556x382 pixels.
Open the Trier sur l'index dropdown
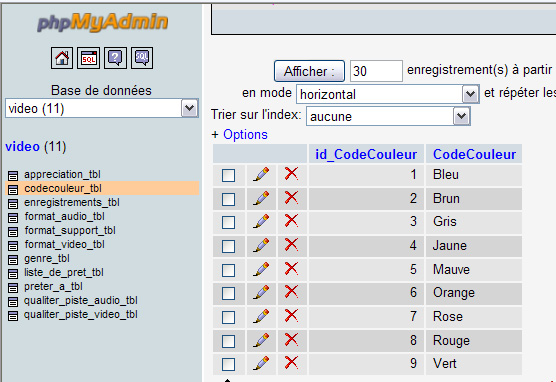coord(388,116)
